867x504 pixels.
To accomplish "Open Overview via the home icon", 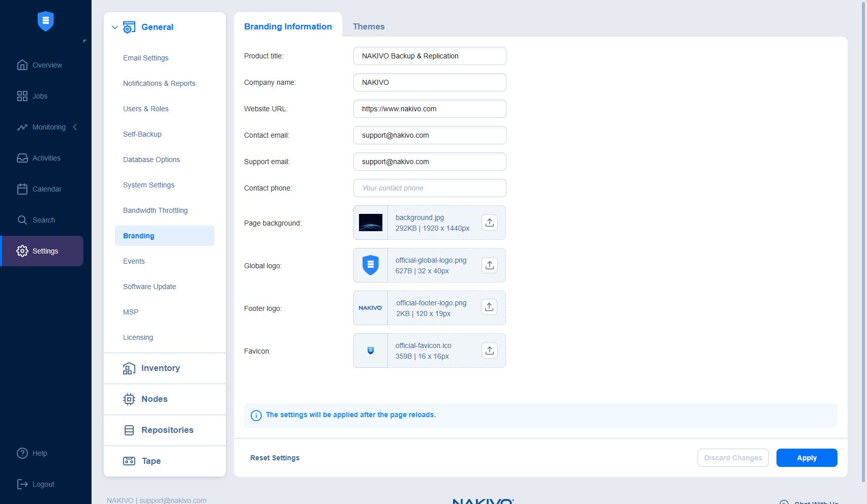I will pos(22,65).
